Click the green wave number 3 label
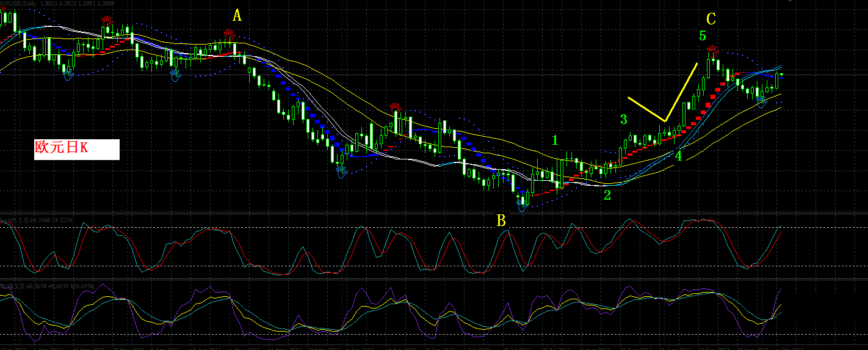 pyautogui.click(x=624, y=119)
